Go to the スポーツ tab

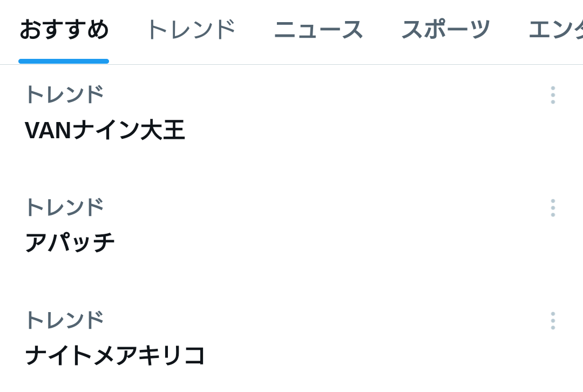[x=446, y=30]
